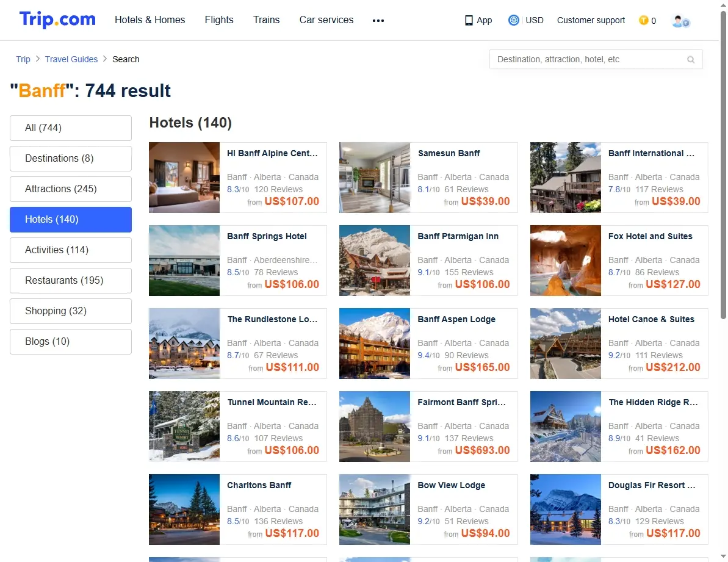Open Charltons Banff photo
Viewport: 728px width, 562px height.
(184, 510)
